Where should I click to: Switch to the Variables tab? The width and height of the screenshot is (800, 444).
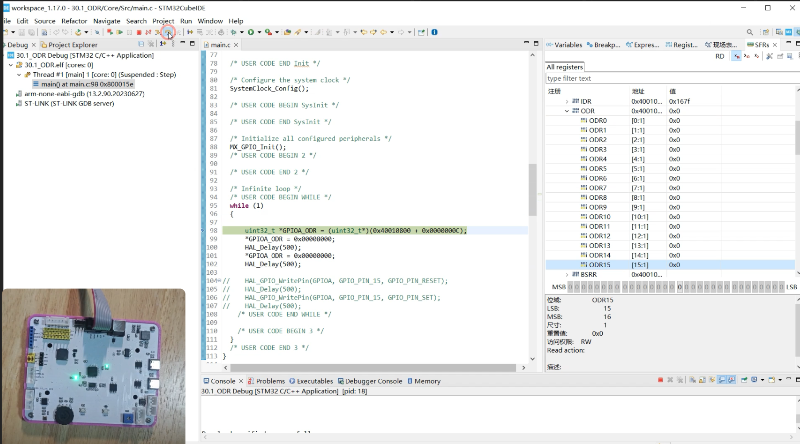tap(567, 45)
